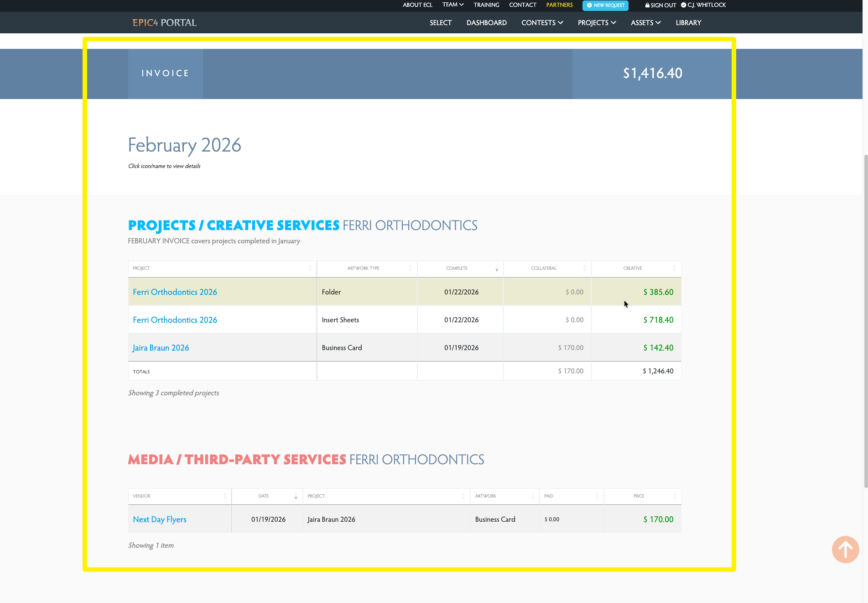Viewport: 868px width, 603px height.
Task: Open Ferri Orthodontics 2026 Insert Sheets project
Action: (x=175, y=320)
